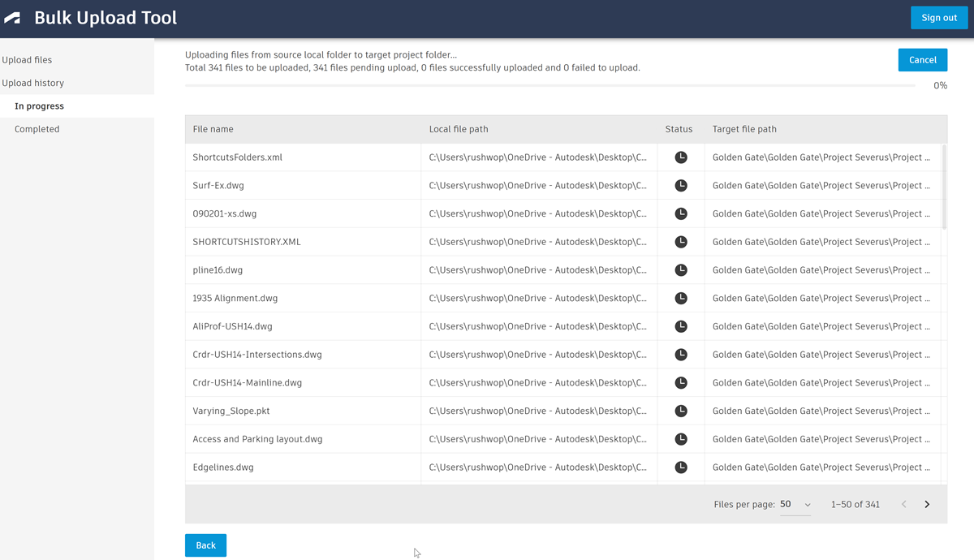Go to next page of files
This screenshot has height=560, width=974.
coord(927,505)
